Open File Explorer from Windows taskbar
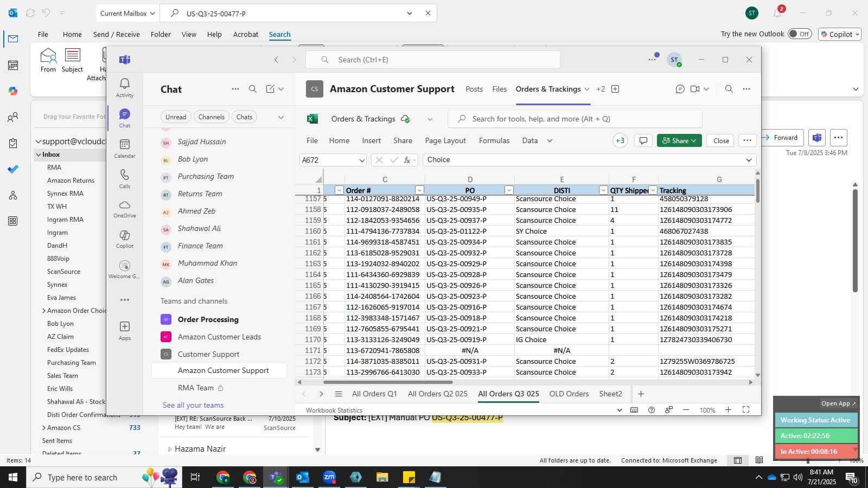The width and height of the screenshot is (868, 488). coord(382,477)
